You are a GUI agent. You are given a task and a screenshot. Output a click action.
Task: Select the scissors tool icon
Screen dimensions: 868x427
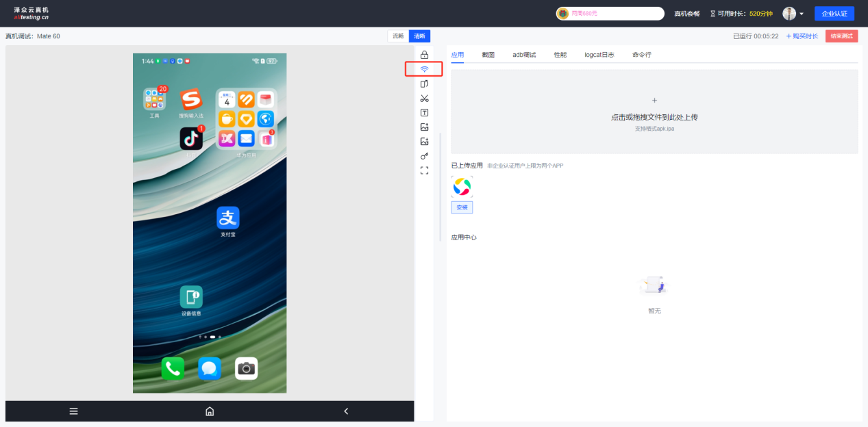click(424, 99)
